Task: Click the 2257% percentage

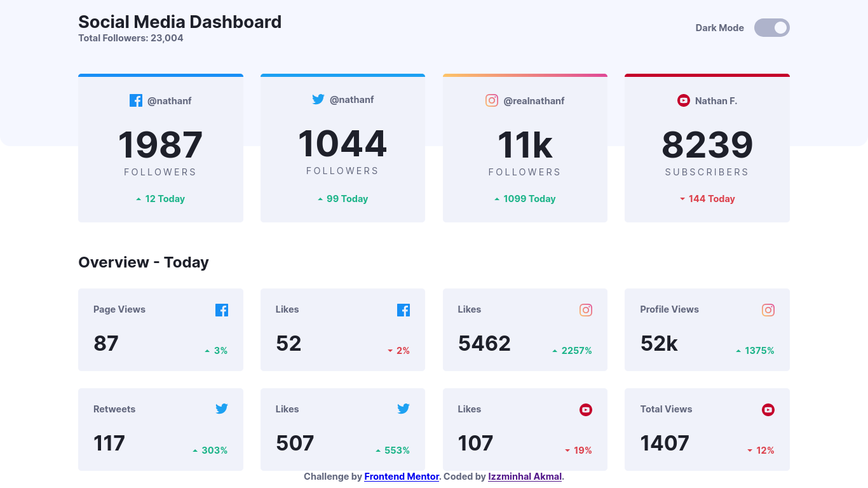Action: [x=577, y=351]
